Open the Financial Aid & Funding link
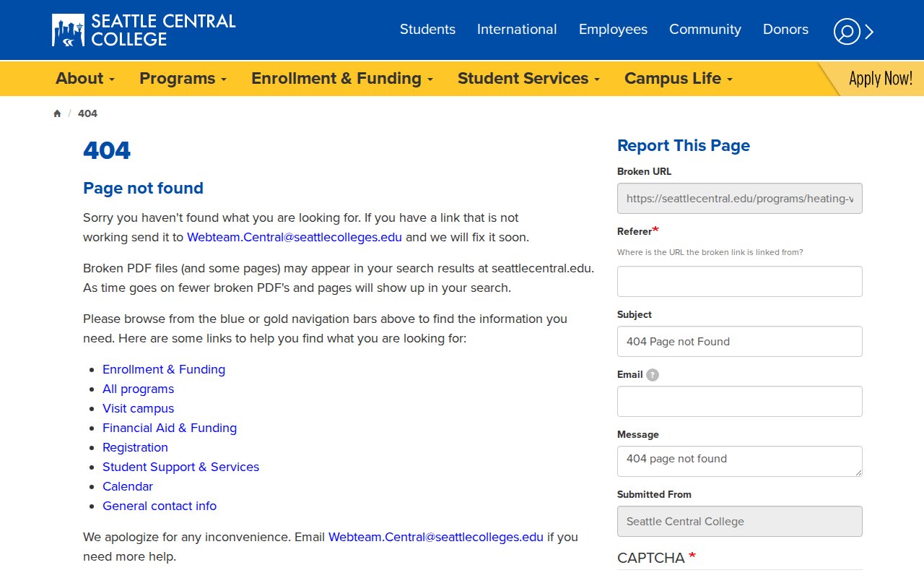Image resolution: width=924 pixels, height=578 pixels. [x=170, y=428]
